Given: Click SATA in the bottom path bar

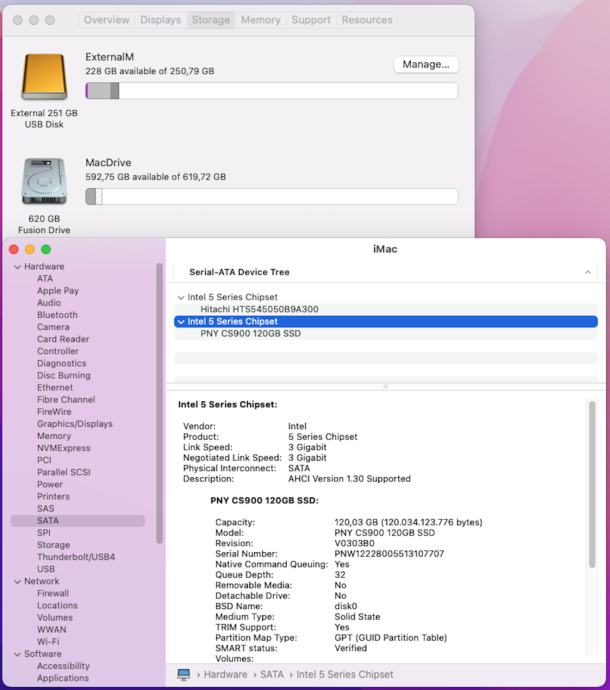Looking at the screenshot, I should point(272,675).
